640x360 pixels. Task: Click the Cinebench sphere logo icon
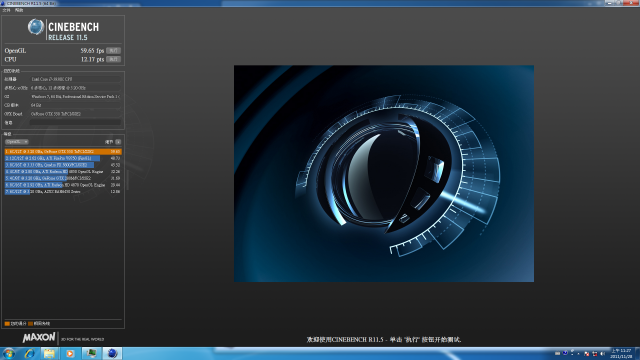[36, 27]
